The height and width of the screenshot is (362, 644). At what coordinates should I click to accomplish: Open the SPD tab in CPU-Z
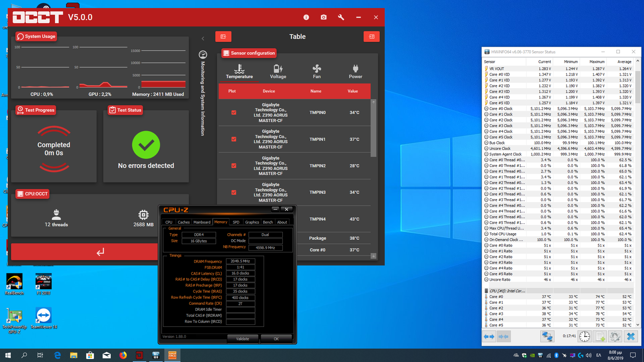click(x=236, y=222)
